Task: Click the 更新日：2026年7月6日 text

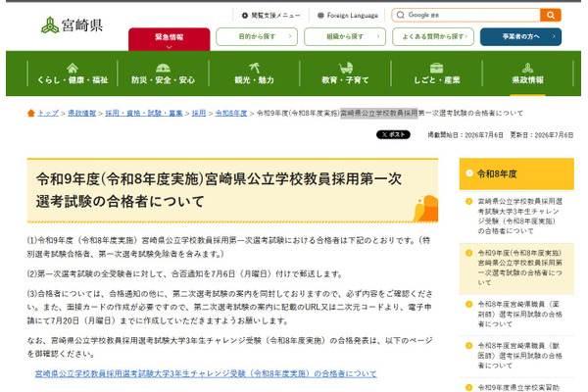Action: pyautogui.click(x=542, y=135)
